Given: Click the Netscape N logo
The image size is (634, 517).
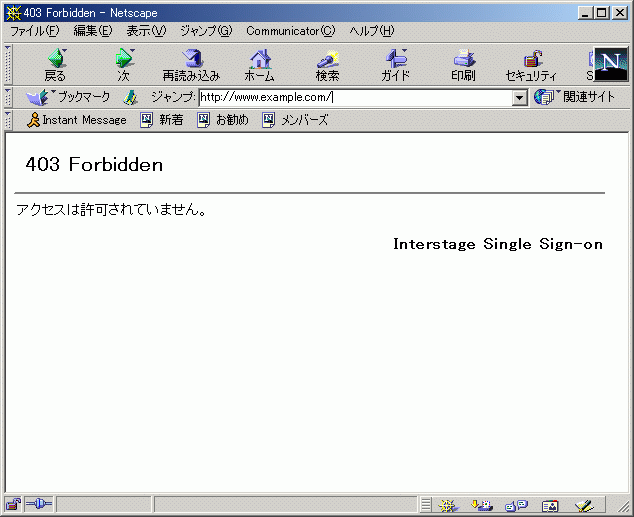Looking at the screenshot, I should pyautogui.click(x=611, y=64).
